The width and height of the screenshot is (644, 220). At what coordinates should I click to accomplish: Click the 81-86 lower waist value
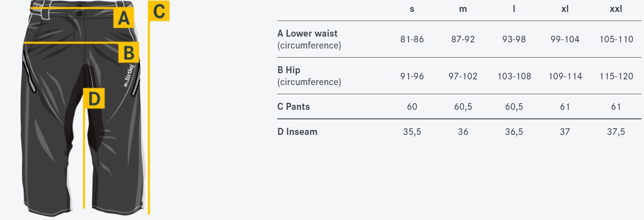click(x=412, y=39)
